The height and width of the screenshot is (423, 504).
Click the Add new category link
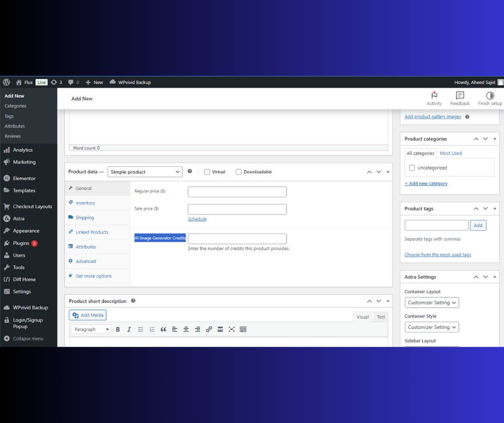pos(426,184)
